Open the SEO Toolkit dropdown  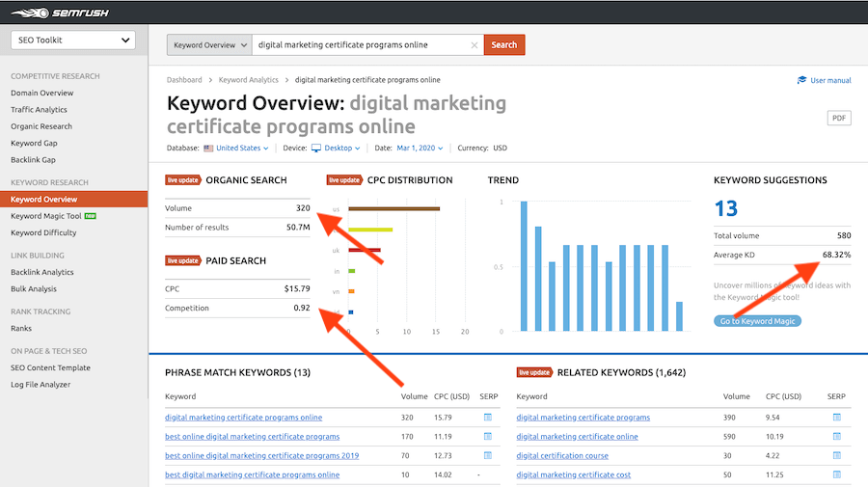[x=73, y=40]
